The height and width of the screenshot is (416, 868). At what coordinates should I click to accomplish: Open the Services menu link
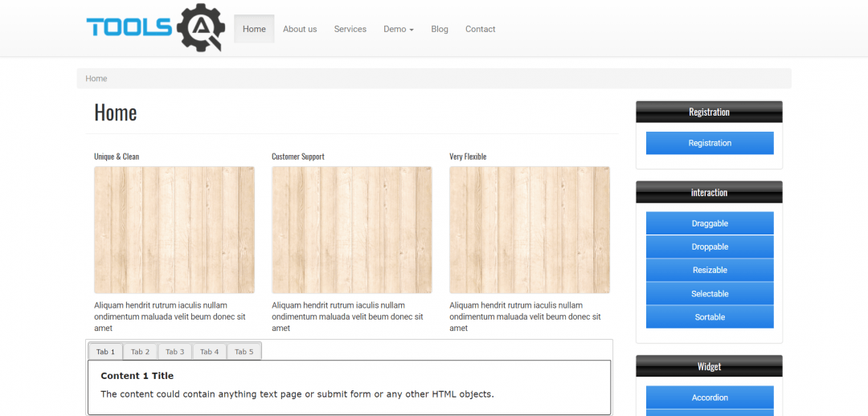click(x=350, y=29)
